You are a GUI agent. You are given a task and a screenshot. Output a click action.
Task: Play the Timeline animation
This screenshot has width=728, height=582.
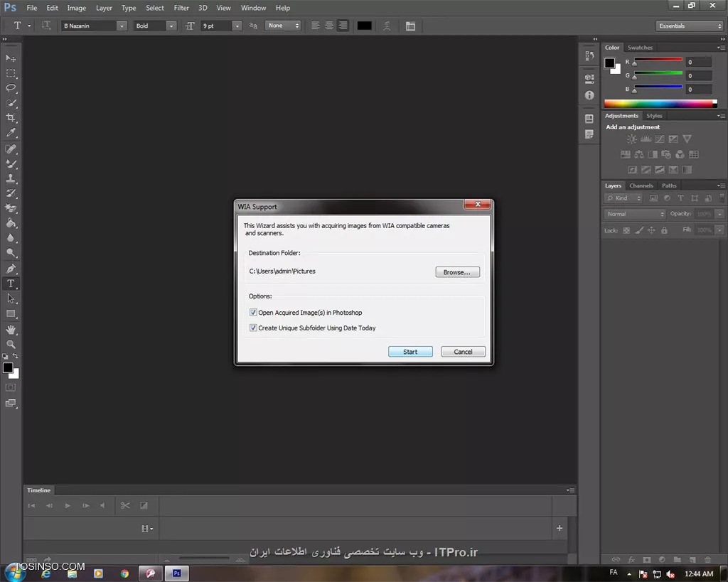68,505
